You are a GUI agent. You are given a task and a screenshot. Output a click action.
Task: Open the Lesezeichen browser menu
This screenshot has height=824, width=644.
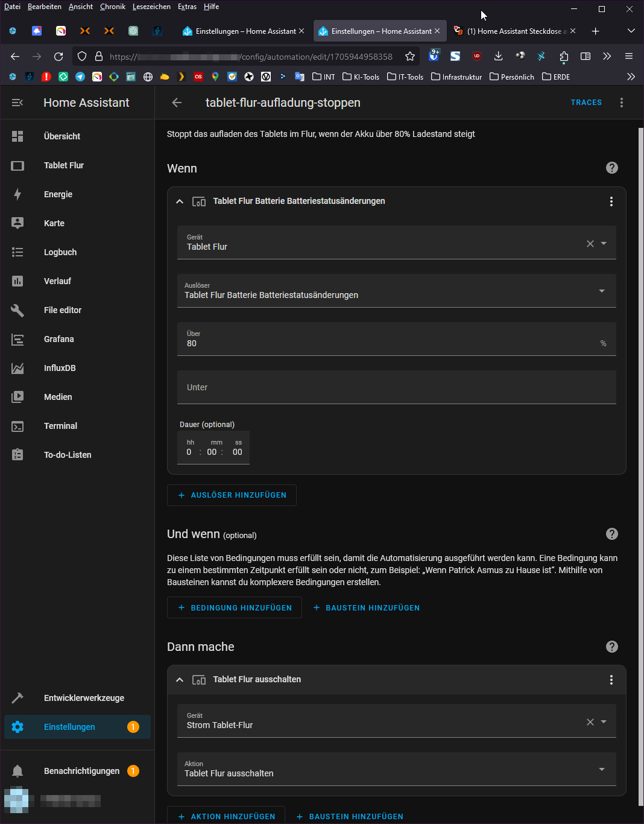pyautogui.click(x=151, y=7)
